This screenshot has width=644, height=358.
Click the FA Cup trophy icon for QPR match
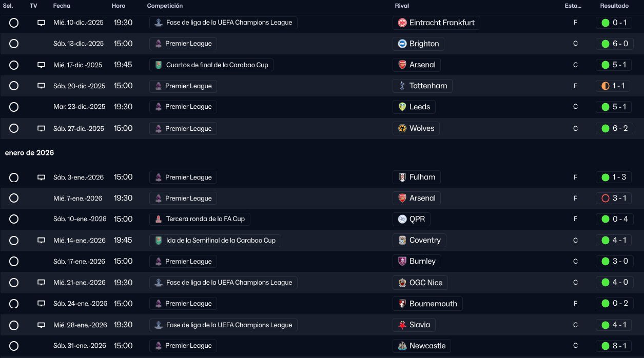[159, 219]
